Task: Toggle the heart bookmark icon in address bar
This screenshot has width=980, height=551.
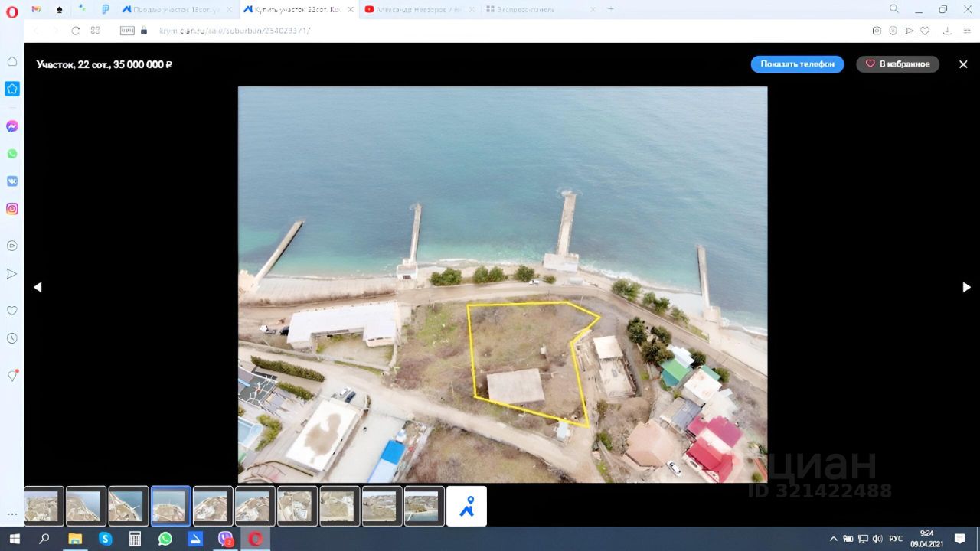Action: [x=925, y=31]
